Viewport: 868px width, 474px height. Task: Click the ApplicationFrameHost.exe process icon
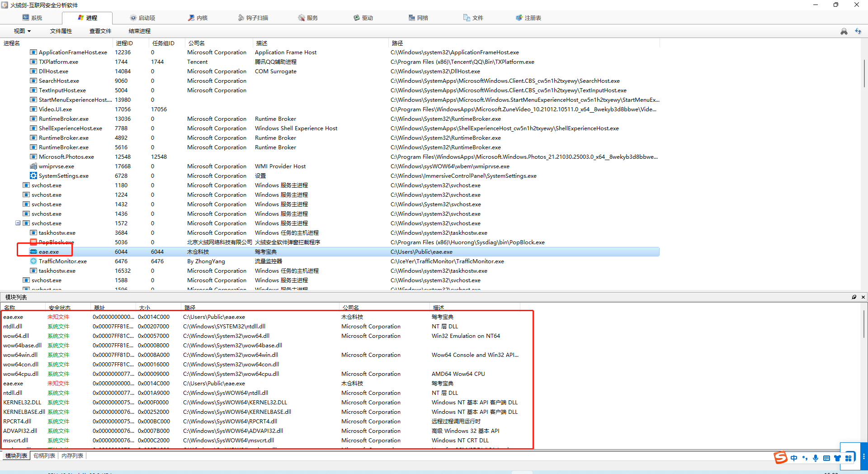point(33,52)
